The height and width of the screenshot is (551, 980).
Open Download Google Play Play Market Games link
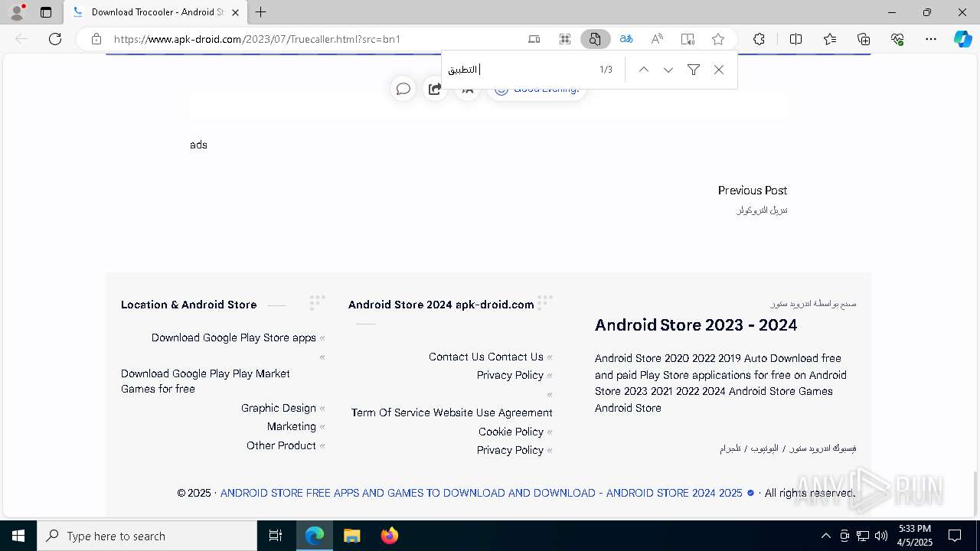(205, 381)
